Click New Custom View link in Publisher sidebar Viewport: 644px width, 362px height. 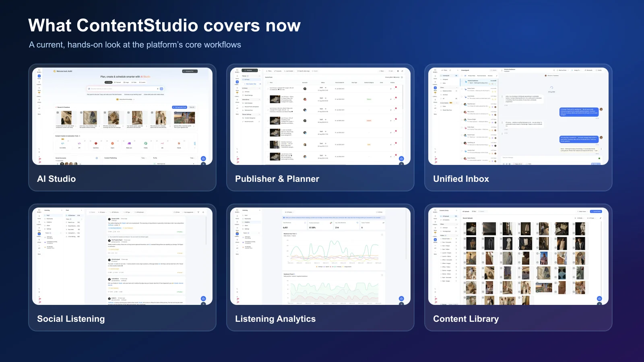click(251, 84)
